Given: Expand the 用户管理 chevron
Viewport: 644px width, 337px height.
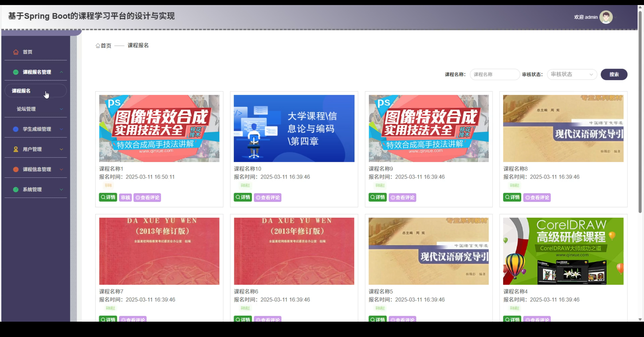Looking at the screenshot, I should 61,149.
